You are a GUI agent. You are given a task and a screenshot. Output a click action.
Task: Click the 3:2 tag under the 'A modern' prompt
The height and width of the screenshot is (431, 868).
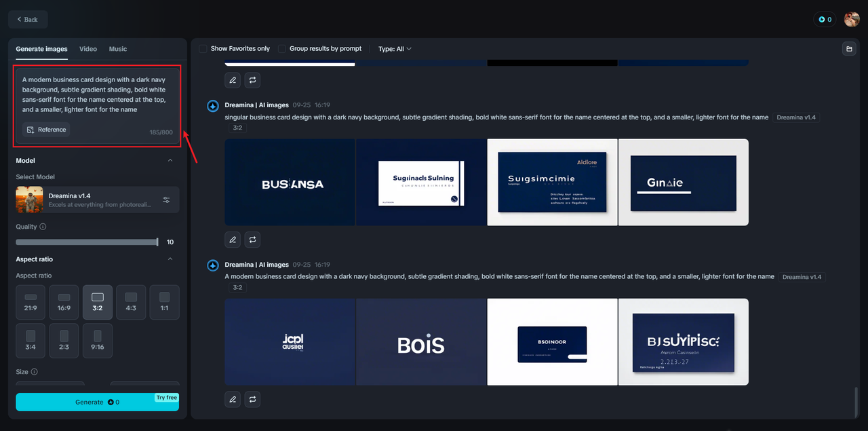coord(237,287)
